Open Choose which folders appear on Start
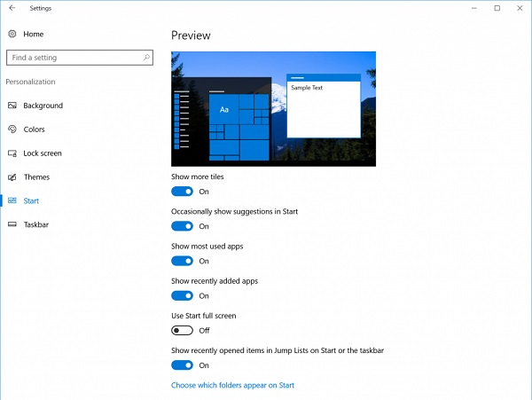This screenshot has height=400, width=532. click(x=232, y=386)
